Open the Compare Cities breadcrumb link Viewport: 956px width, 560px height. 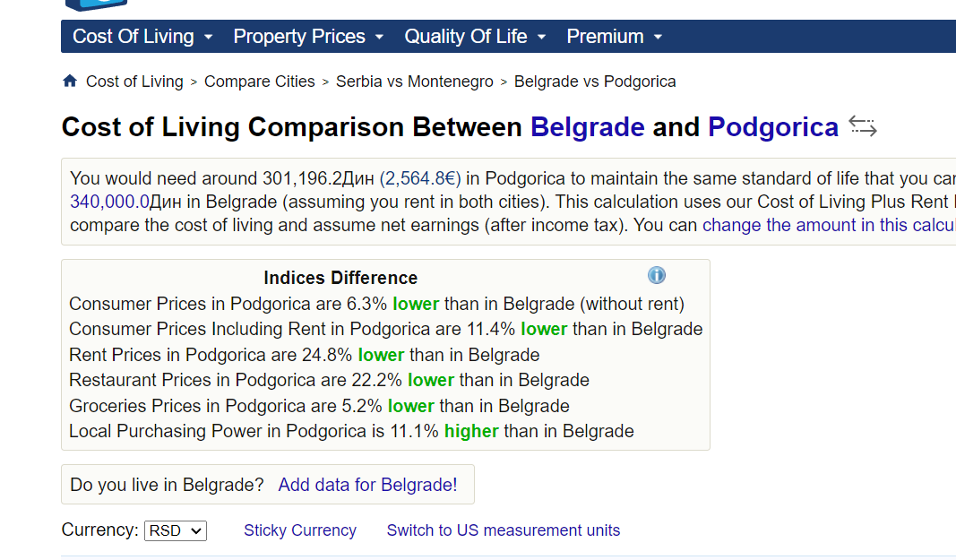(x=260, y=82)
